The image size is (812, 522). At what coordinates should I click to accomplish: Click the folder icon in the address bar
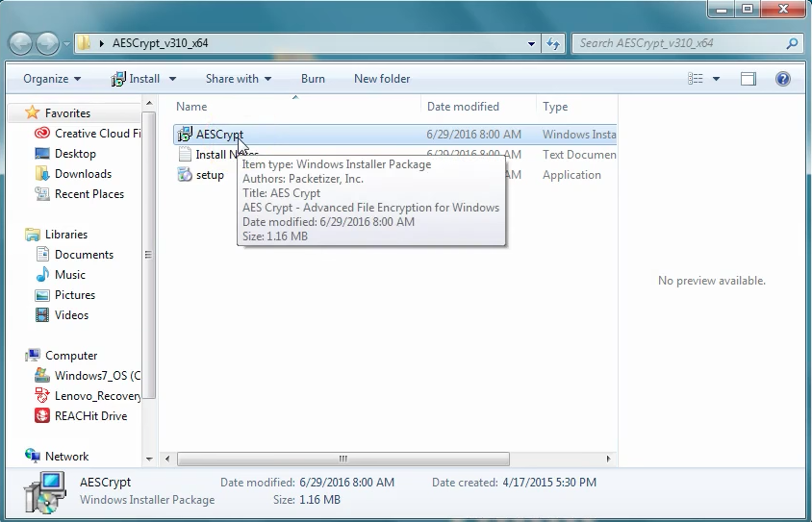(x=84, y=43)
